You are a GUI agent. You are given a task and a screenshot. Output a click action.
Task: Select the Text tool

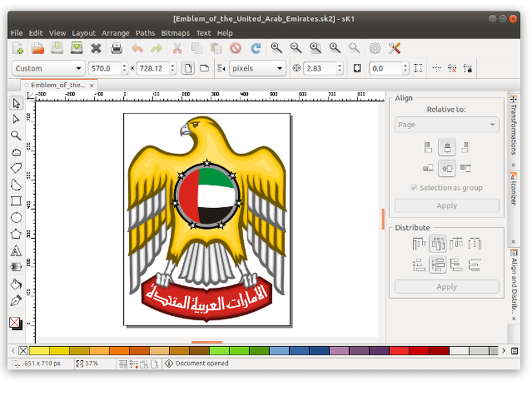point(16,250)
